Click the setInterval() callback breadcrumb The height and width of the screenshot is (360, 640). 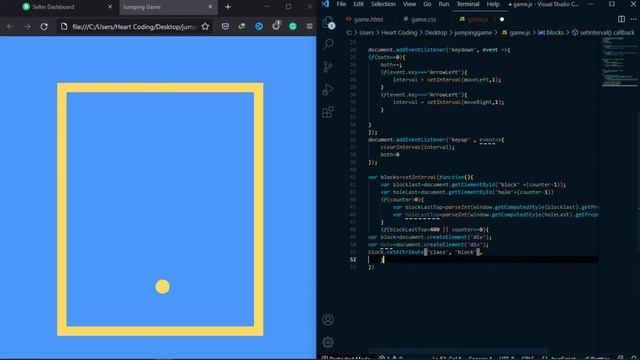[603, 33]
